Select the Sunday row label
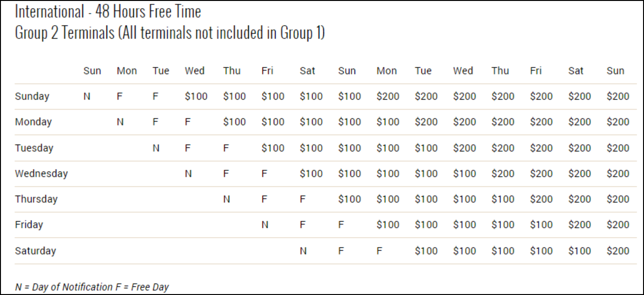 pos(32,96)
